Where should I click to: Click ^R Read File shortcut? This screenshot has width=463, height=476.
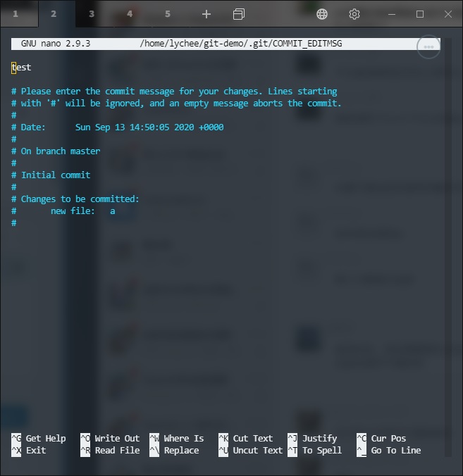click(110, 450)
